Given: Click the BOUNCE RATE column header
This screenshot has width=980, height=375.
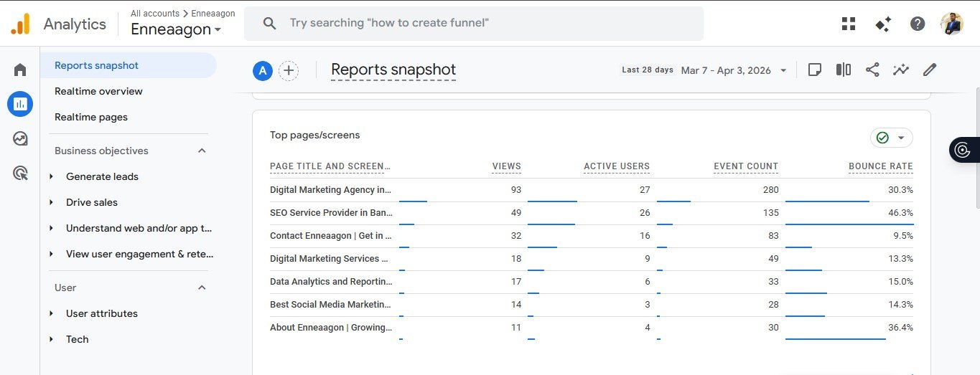Looking at the screenshot, I should (x=881, y=166).
